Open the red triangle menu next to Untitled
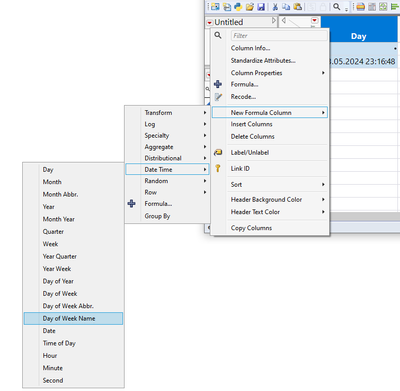Viewport: 400px width, 391px height. coord(209,23)
